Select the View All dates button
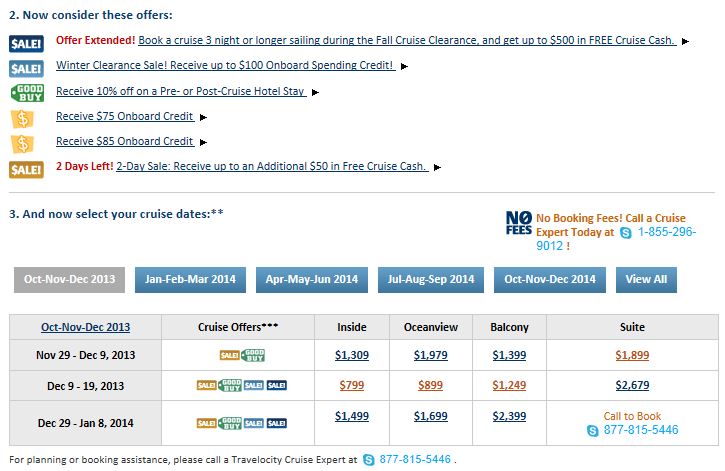This screenshot has height=471, width=725. pos(646,280)
